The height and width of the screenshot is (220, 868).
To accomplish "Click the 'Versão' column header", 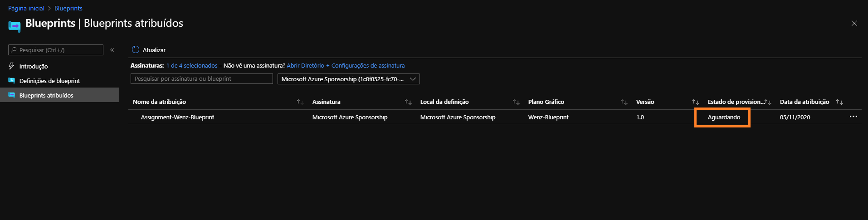I will click(x=645, y=102).
